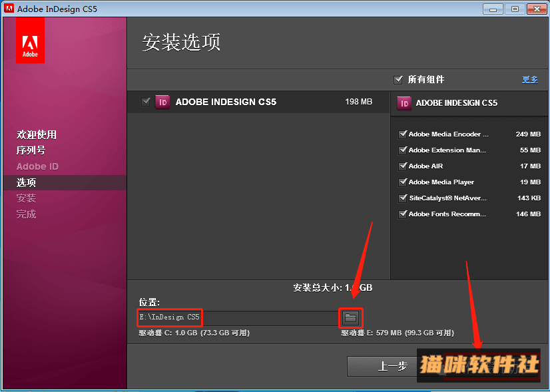This screenshot has width=550, height=392.
Task: Click the 198 MB size value
Action: [x=358, y=102]
